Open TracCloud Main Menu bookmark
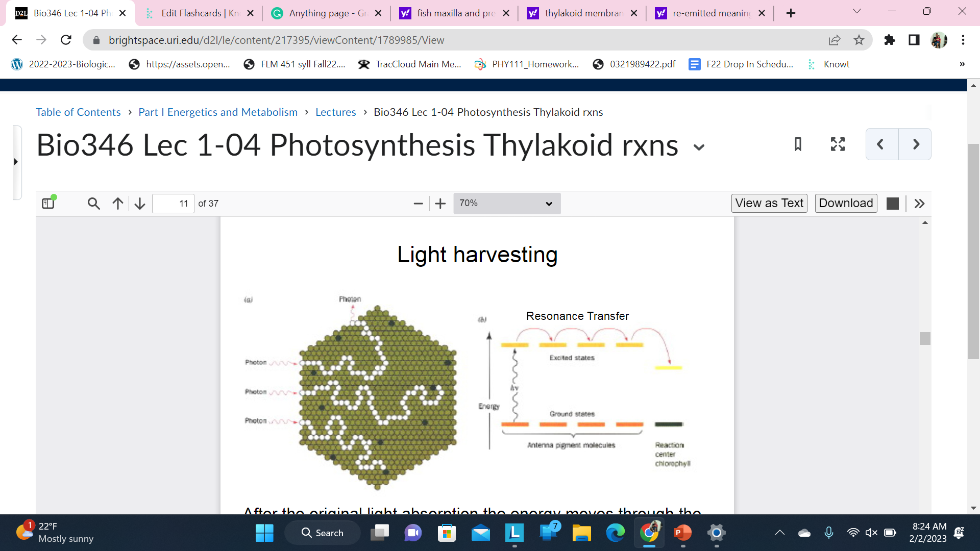The width and height of the screenshot is (980, 551). pyautogui.click(x=410, y=64)
